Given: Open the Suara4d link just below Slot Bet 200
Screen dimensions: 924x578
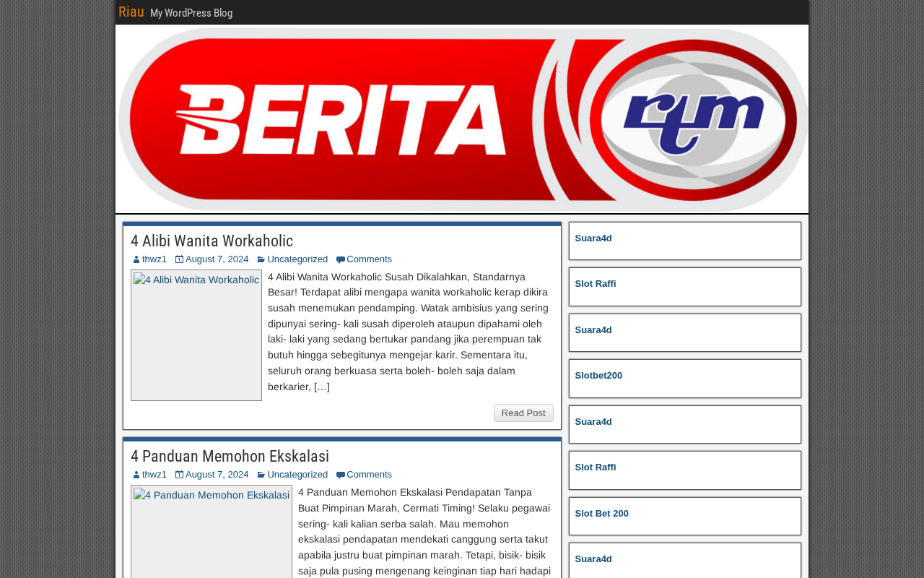Looking at the screenshot, I should pyautogui.click(x=593, y=559).
